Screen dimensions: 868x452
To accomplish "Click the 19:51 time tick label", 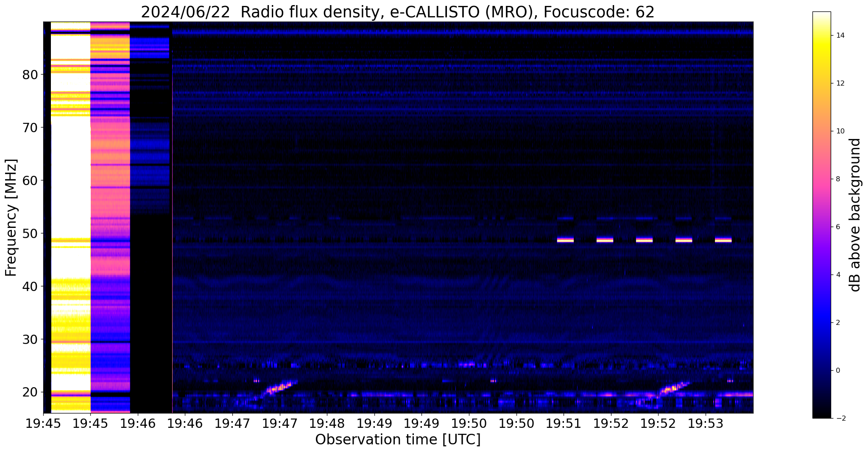I will 563,424.
